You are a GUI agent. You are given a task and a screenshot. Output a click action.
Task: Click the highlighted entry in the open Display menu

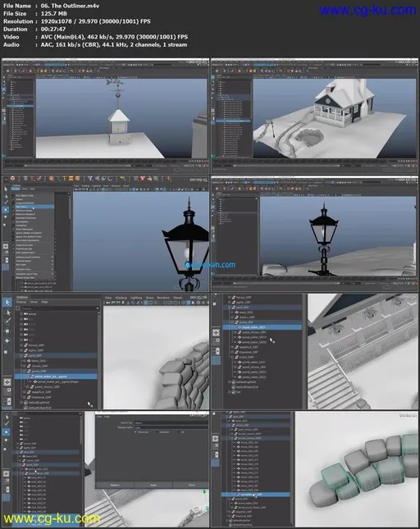pyautogui.click(x=34, y=207)
